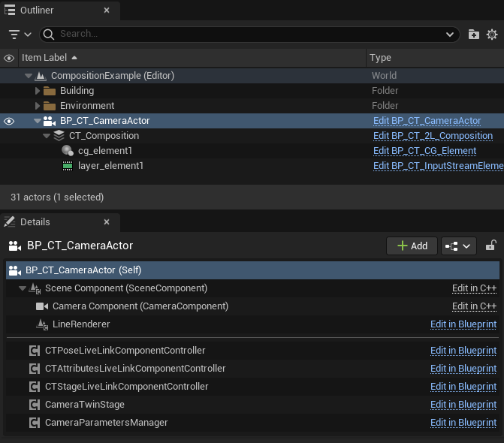Click the lock icon in Details panel

coord(490,246)
